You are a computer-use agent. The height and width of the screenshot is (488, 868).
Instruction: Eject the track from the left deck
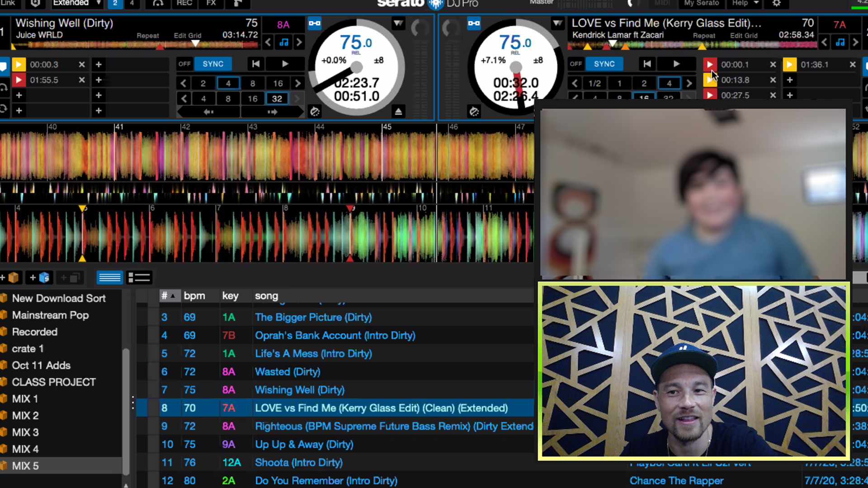point(398,111)
